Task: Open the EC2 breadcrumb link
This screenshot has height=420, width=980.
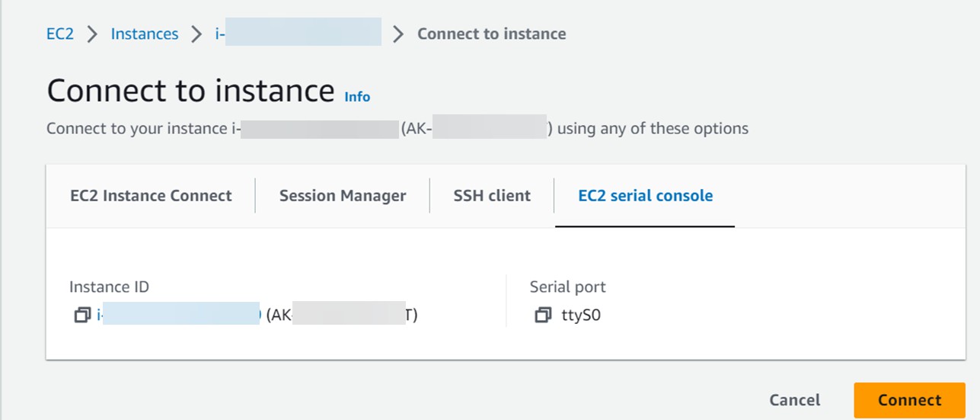Action: (x=60, y=34)
